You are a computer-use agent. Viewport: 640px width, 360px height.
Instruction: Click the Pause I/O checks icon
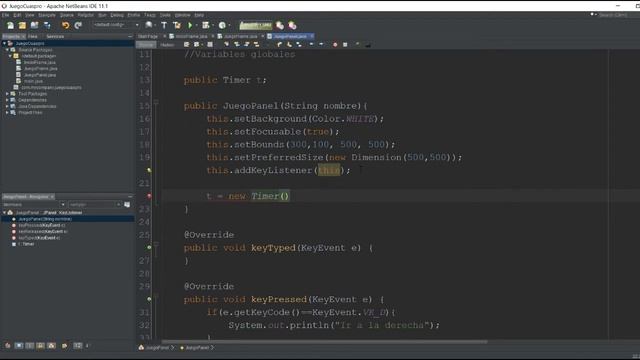click(280, 25)
